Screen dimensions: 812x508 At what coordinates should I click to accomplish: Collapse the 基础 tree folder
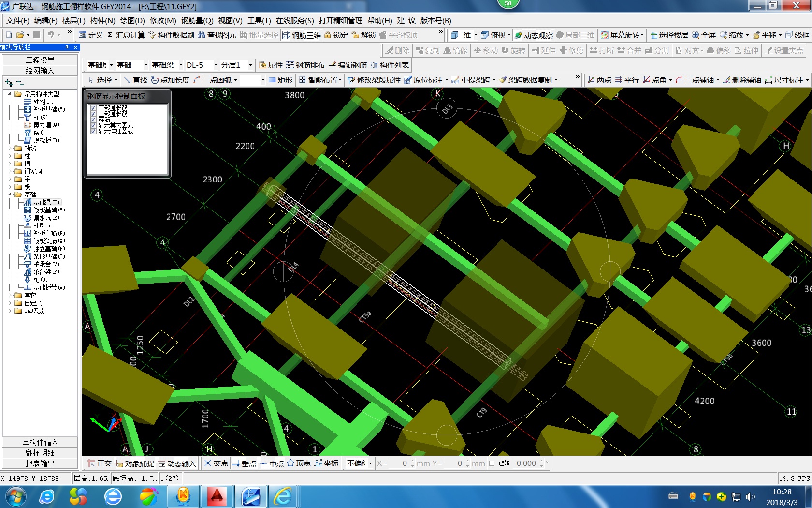pyautogui.click(x=10, y=194)
